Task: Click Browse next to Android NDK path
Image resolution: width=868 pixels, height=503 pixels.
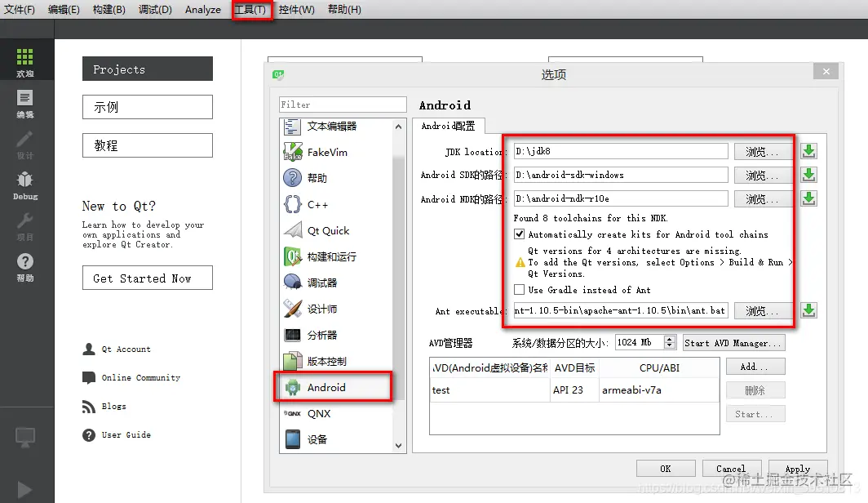Action: pyautogui.click(x=762, y=199)
